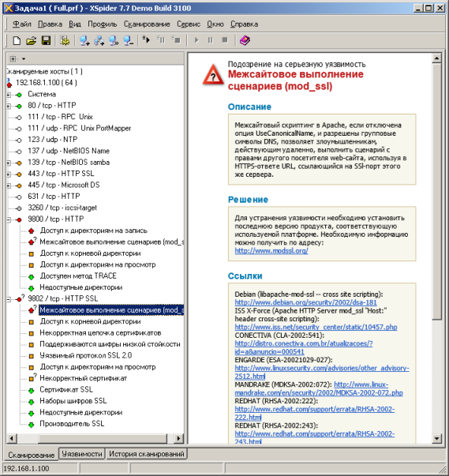Click the Stop scan button

pos(225,40)
